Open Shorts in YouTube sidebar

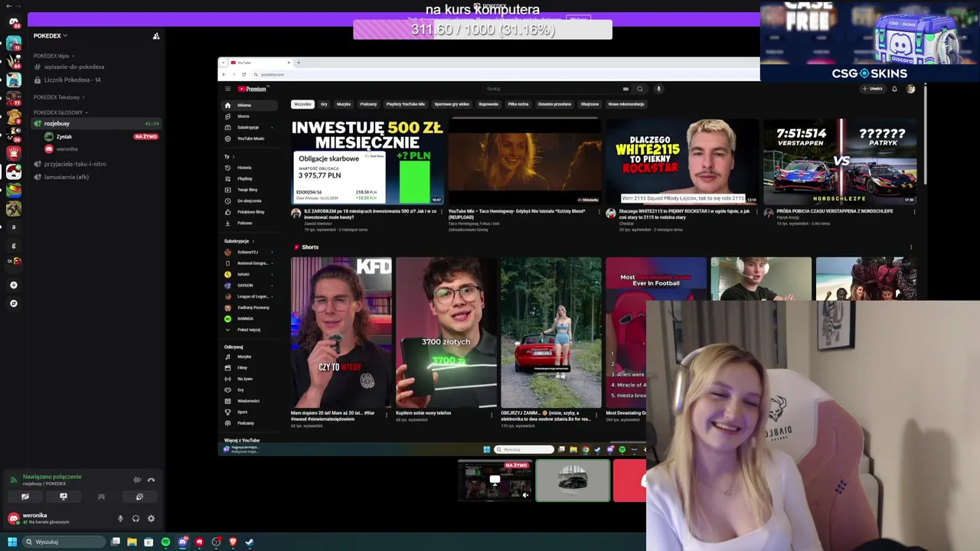249,116
